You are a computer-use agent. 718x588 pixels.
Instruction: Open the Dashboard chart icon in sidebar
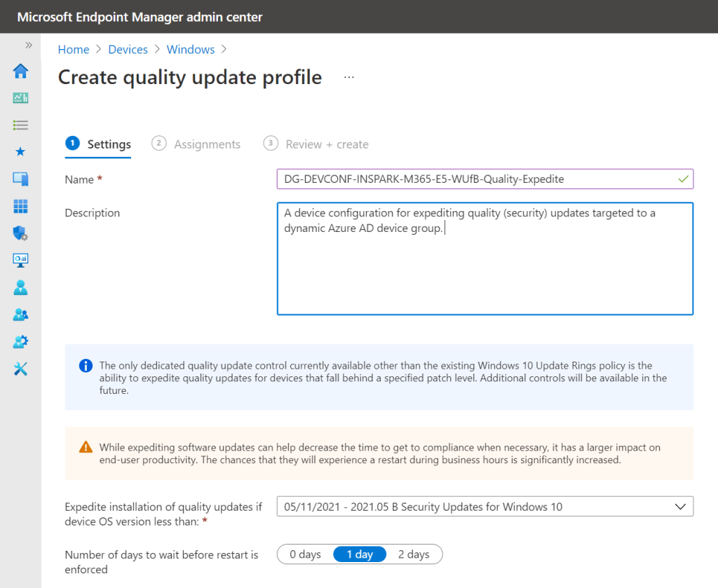click(20, 98)
